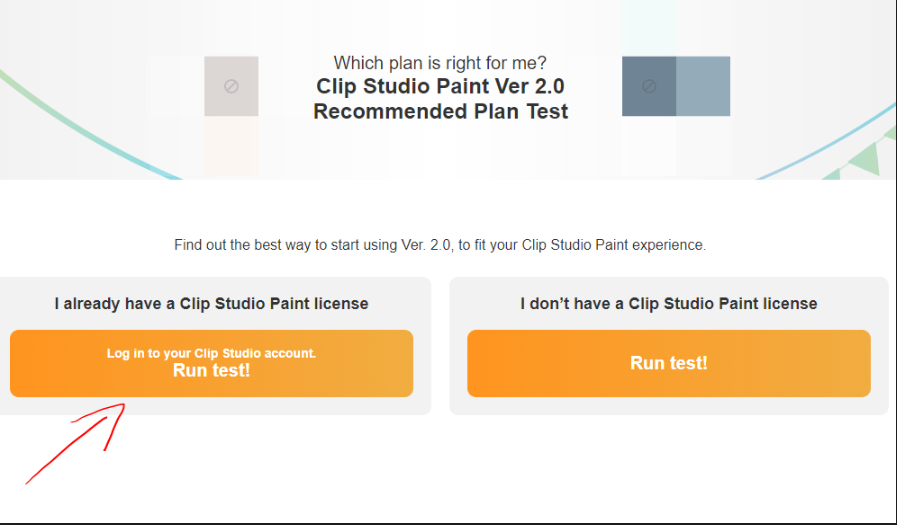Click the broken-image icon in the dark slate placeholder
Viewport: 897px width, 525px height.
pyautogui.click(x=648, y=87)
